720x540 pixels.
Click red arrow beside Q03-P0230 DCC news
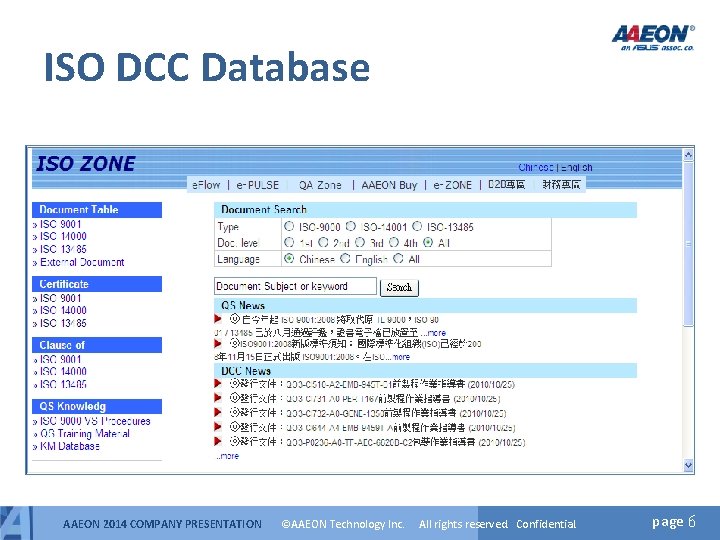[218, 441]
